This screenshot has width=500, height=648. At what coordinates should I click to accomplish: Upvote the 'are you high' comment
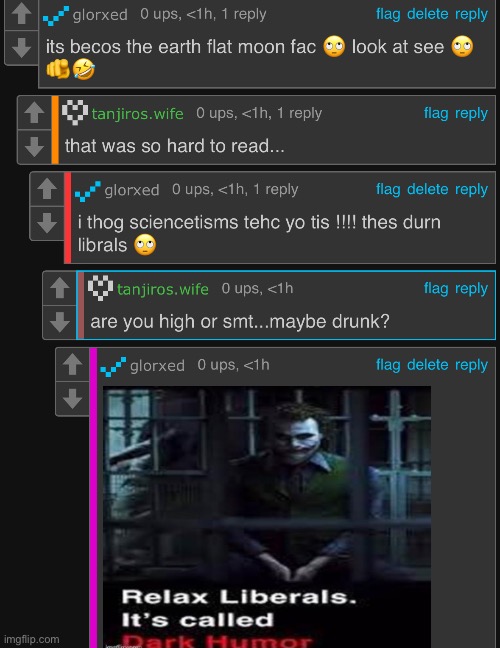coord(60,288)
